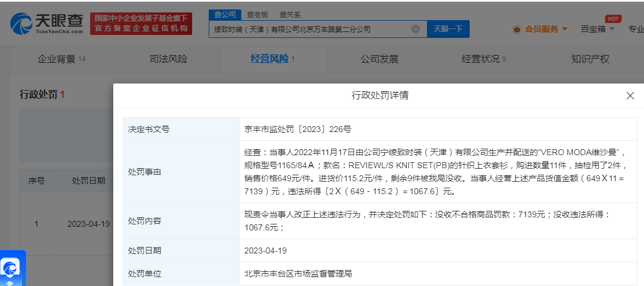Viewport: 644px width, 286px height.
Task: Click the 处罚单位 label
Action: [145, 274]
